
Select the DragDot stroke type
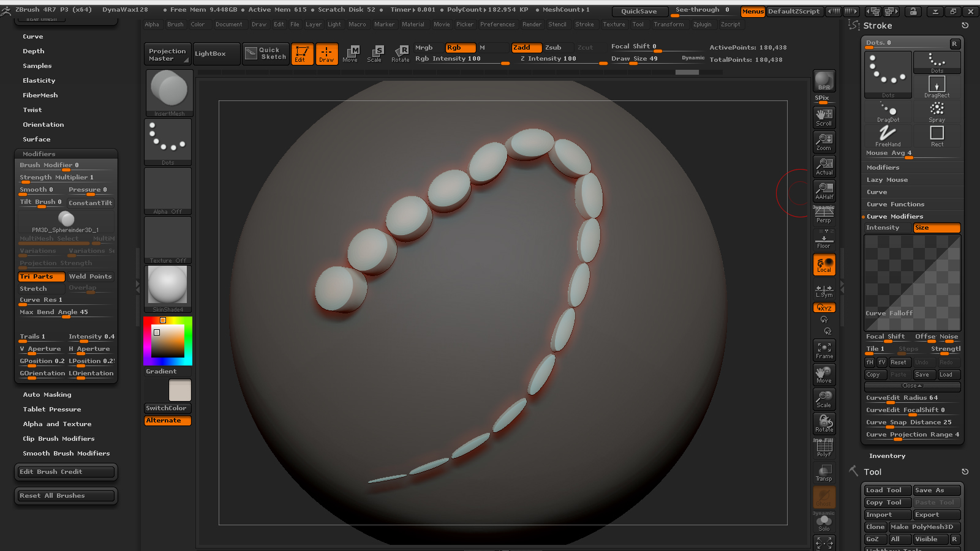[x=888, y=111]
